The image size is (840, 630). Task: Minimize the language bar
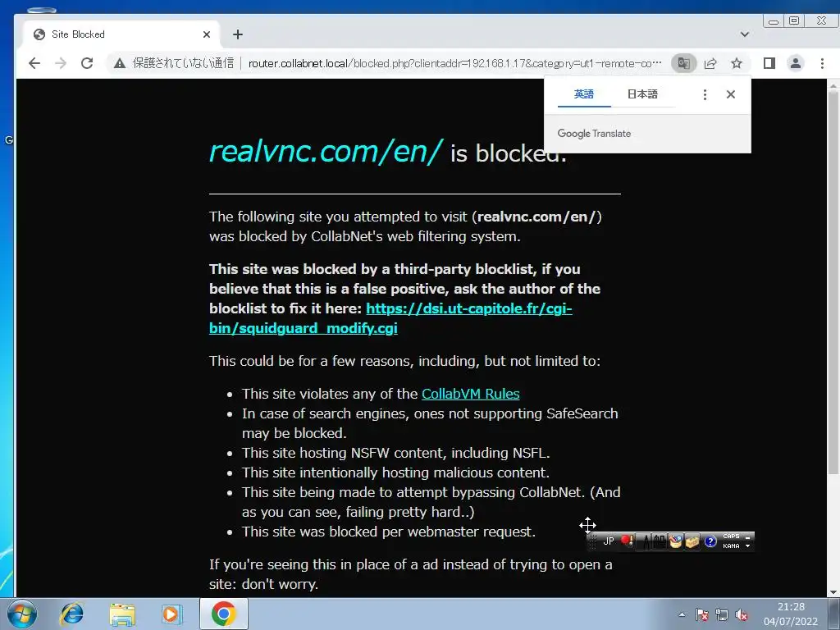pos(748,537)
